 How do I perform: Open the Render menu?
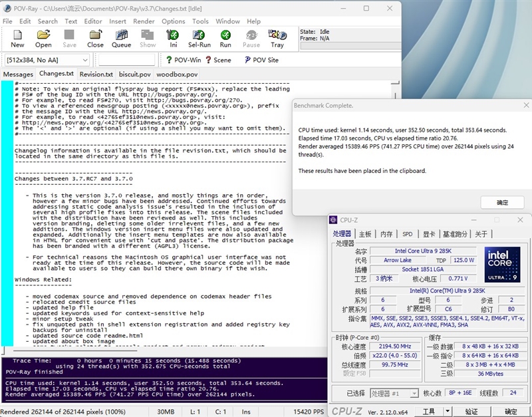coord(144,21)
